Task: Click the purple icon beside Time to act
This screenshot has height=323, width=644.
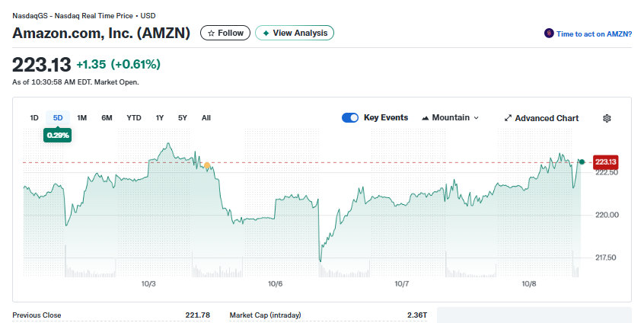Action: [x=549, y=34]
